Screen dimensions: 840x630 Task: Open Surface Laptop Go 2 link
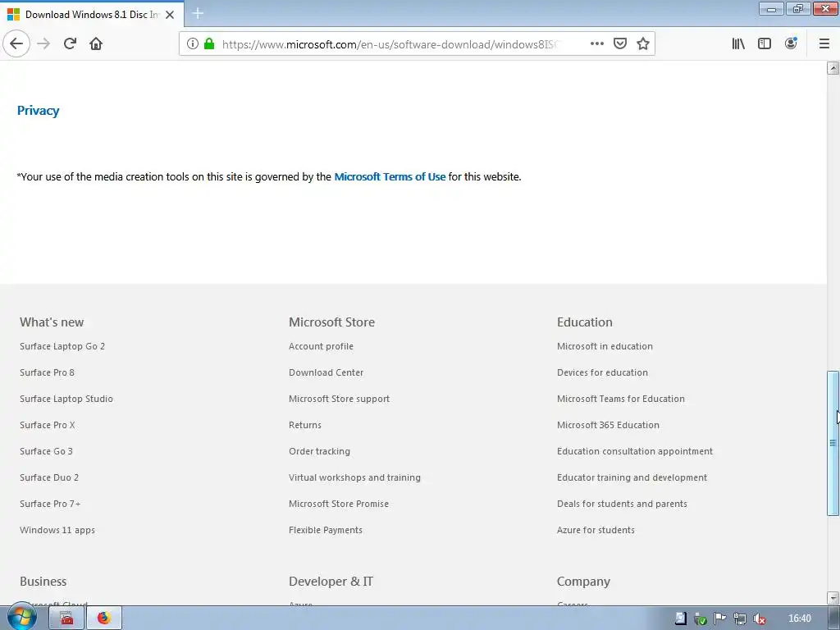coord(62,346)
